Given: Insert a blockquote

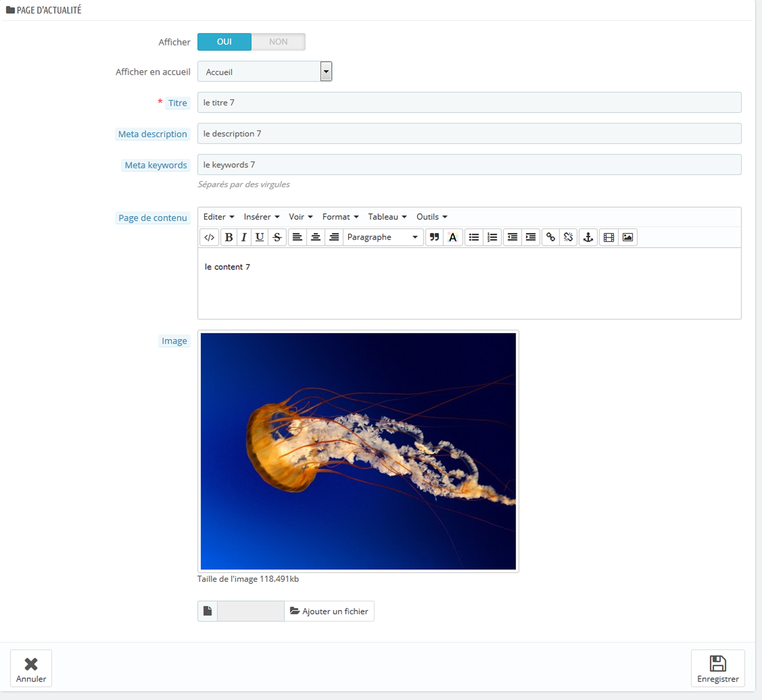Looking at the screenshot, I should (434, 237).
